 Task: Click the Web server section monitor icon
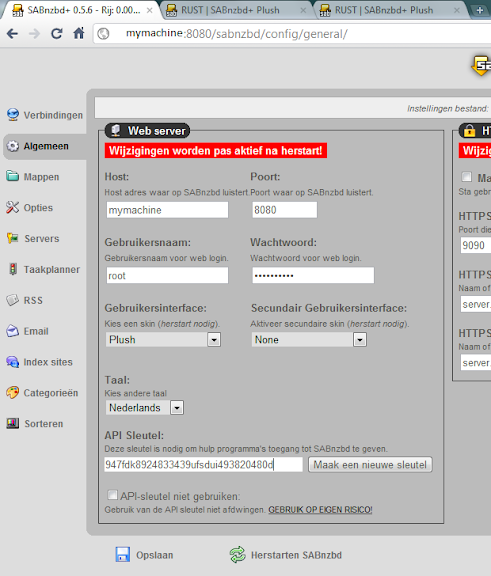[116, 130]
